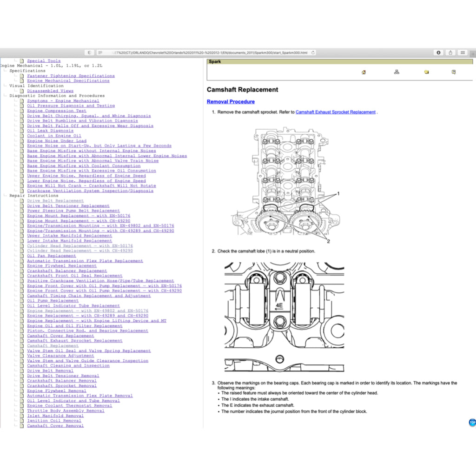Click the Removal Procedure link
Image resolution: width=476 pixels, height=476 pixels.
[x=231, y=101]
